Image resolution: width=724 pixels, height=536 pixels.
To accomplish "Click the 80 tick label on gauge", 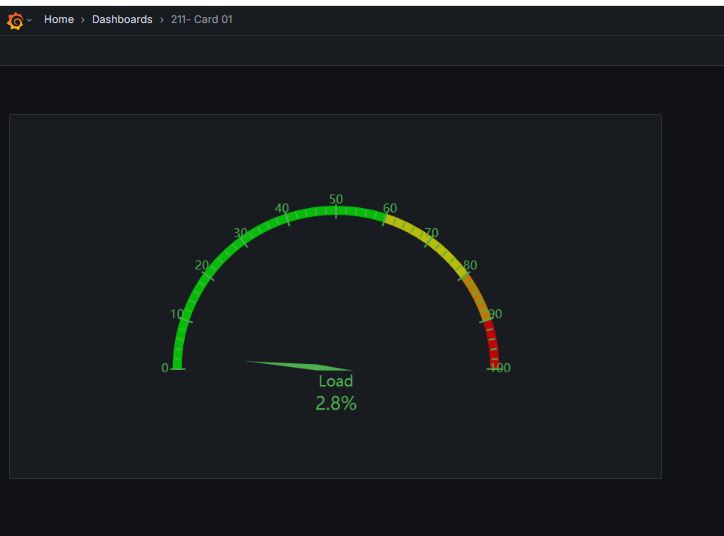I will (x=470, y=265).
